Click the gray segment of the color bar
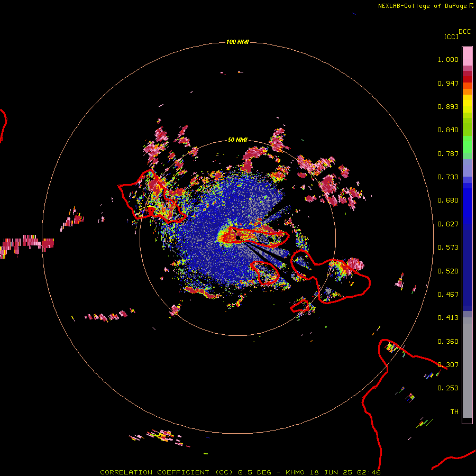The image size is (476, 476). pyautogui.click(x=467, y=368)
